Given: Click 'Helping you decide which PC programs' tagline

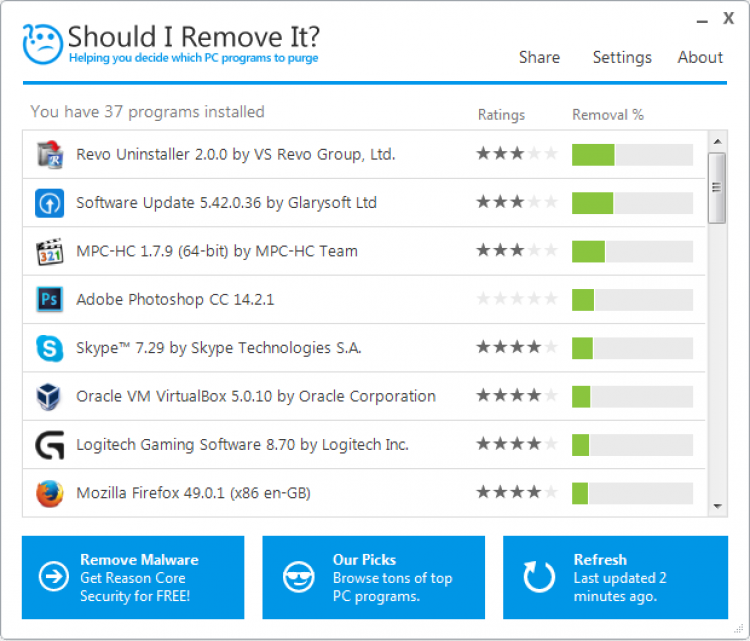Looking at the screenshot, I should click(194, 58).
